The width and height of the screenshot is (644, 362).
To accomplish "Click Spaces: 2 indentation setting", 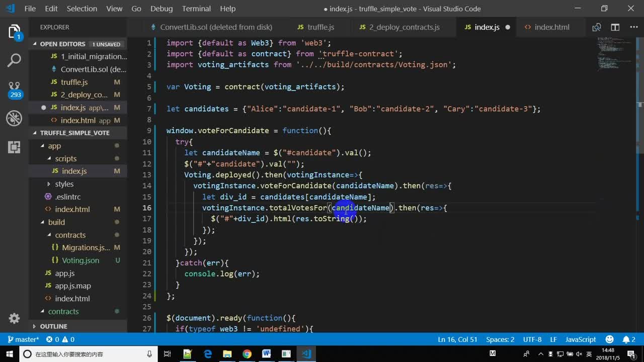I will click(500, 339).
